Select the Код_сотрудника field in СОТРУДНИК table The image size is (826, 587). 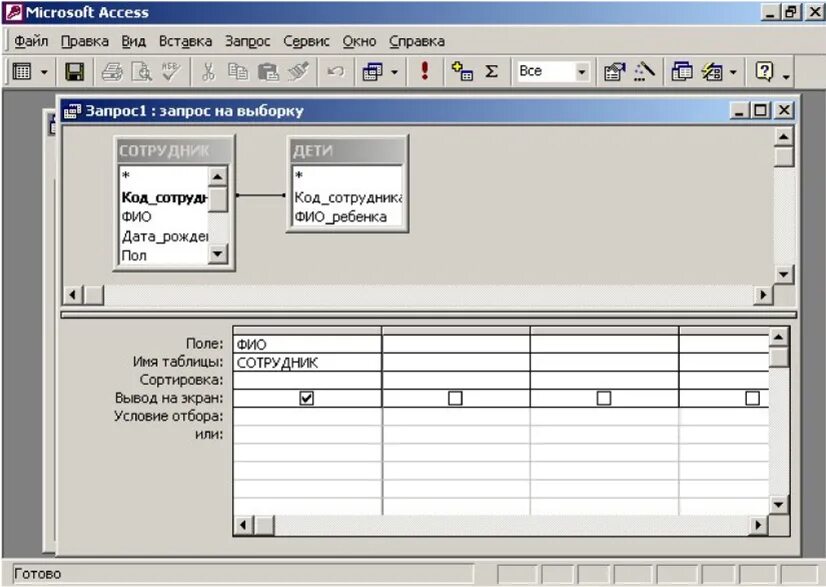164,198
